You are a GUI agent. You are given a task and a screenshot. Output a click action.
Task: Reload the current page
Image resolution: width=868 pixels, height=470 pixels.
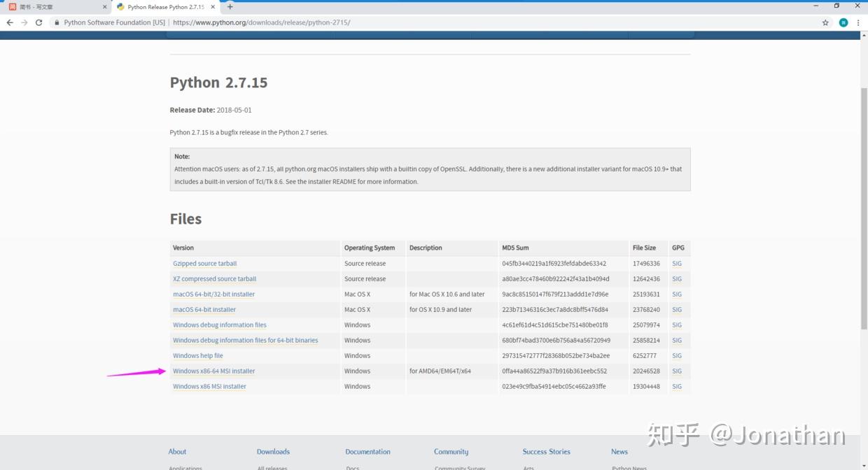[38, 22]
